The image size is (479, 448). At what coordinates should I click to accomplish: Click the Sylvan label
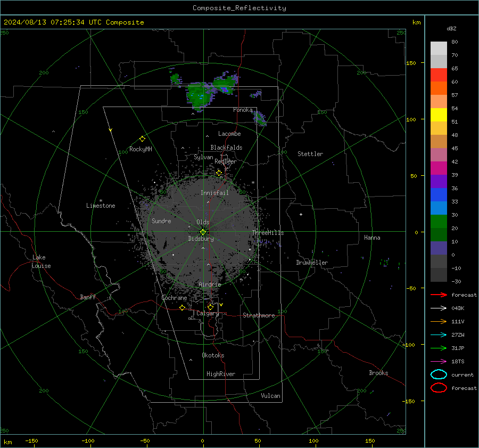point(203,157)
